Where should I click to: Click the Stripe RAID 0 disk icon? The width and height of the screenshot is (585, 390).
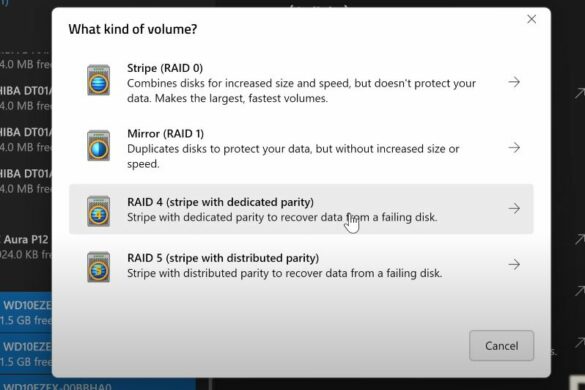pyautogui.click(x=98, y=80)
